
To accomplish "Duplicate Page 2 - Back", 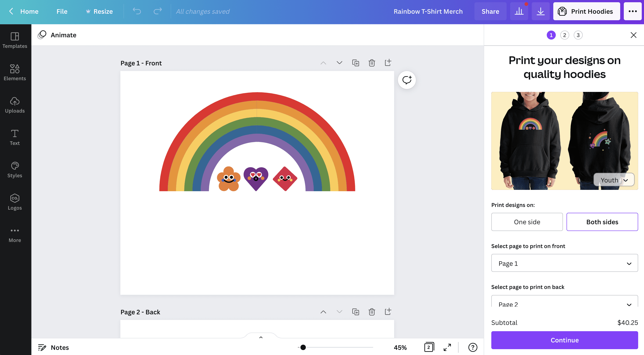I will 355,312.
